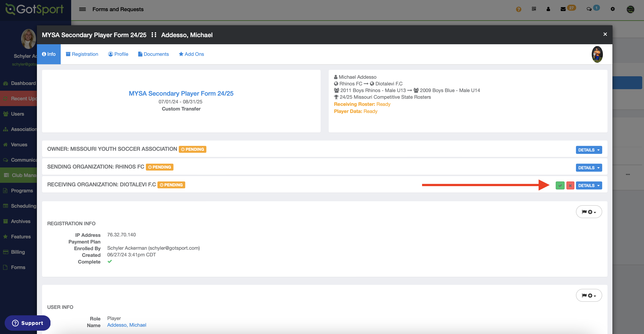The height and width of the screenshot is (334, 644).
Task: Open Billing in sidebar
Action: 18,252
